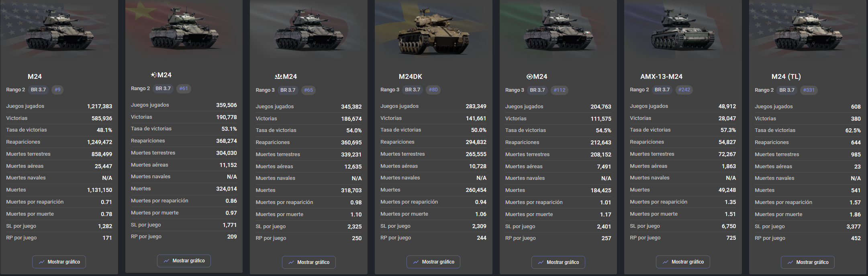Click the #80 ranking badge

click(x=433, y=90)
